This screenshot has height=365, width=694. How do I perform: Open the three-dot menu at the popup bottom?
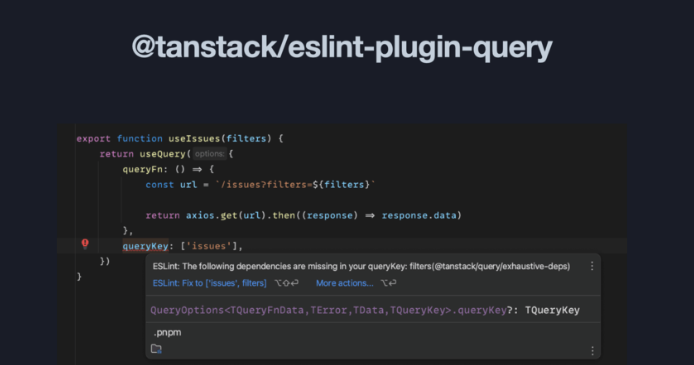pyautogui.click(x=592, y=351)
